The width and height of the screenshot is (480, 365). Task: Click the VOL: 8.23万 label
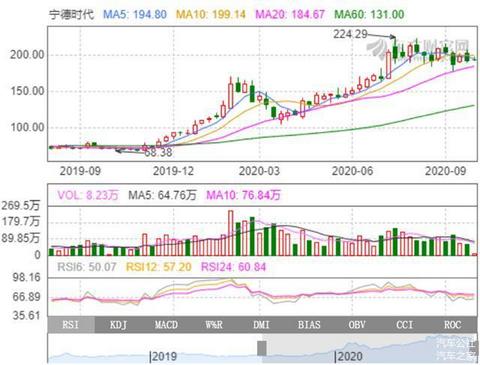click(88, 195)
